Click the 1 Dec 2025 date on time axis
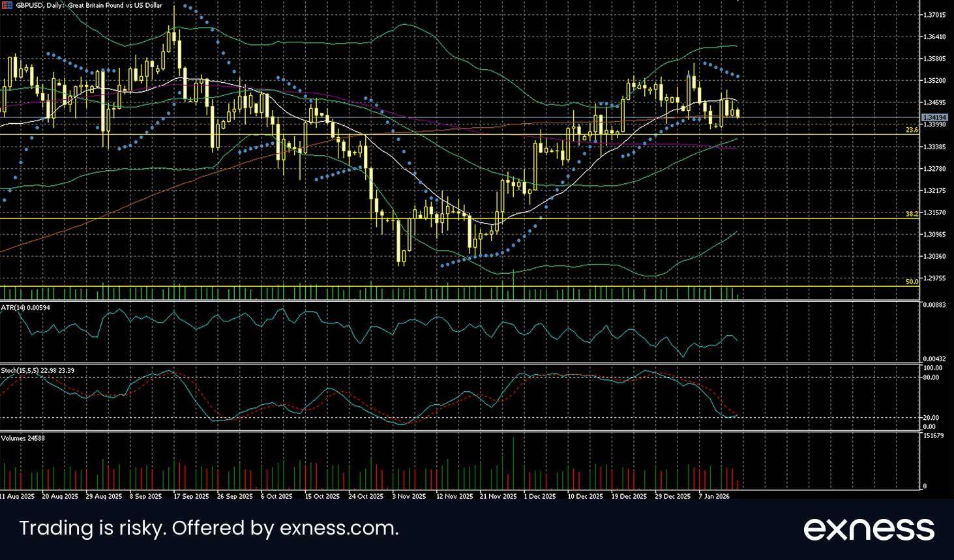954x560 pixels. tap(541, 496)
